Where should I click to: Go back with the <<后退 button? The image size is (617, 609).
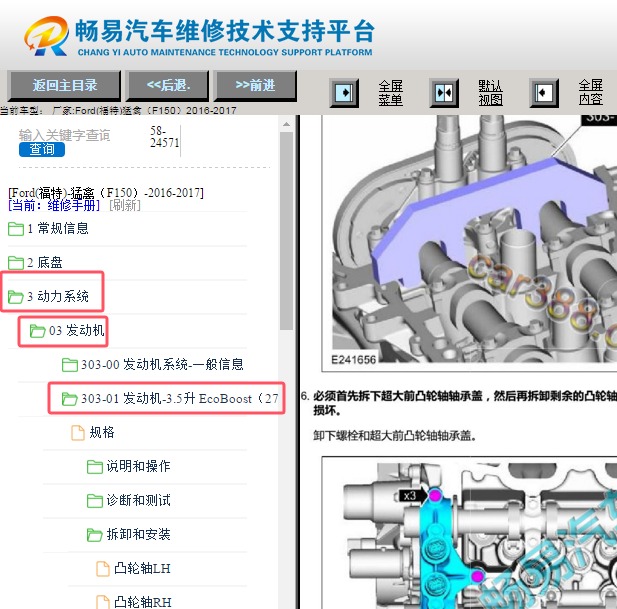coord(168,85)
